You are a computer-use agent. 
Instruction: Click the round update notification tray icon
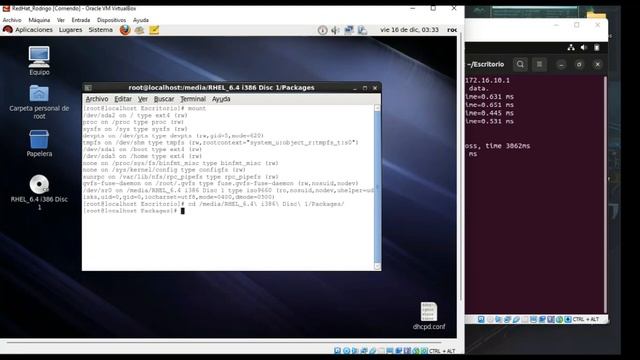(x=322, y=30)
